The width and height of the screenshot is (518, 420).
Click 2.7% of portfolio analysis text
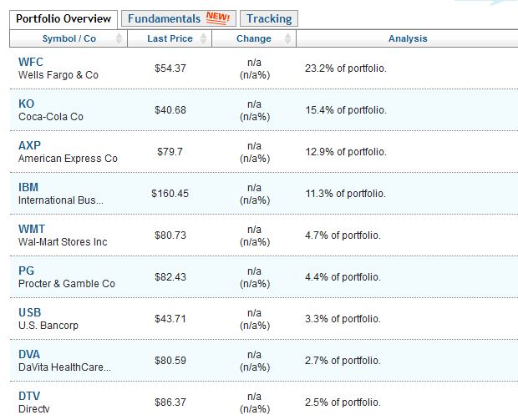point(343,361)
